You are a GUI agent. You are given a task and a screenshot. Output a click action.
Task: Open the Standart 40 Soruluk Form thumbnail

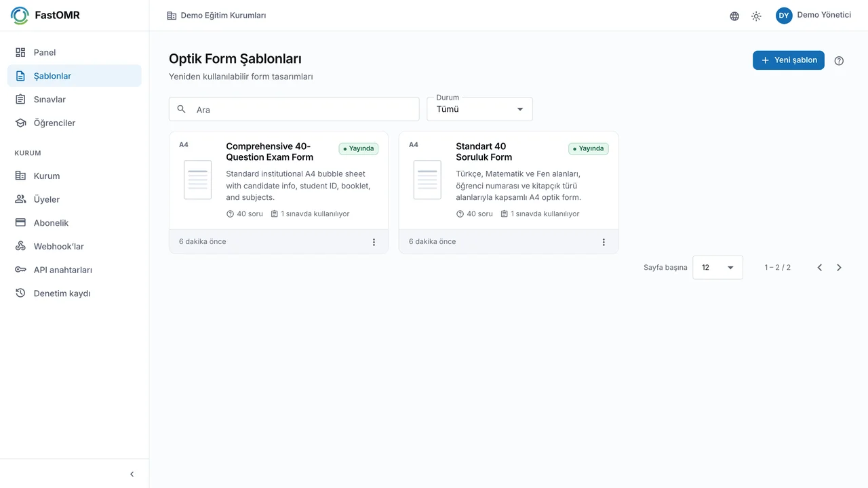(427, 180)
